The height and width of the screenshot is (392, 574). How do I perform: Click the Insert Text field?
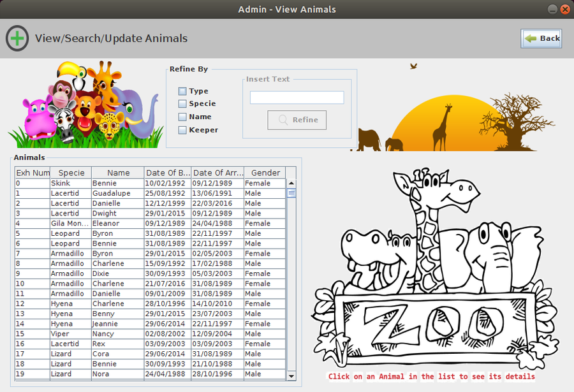[x=297, y=97]
